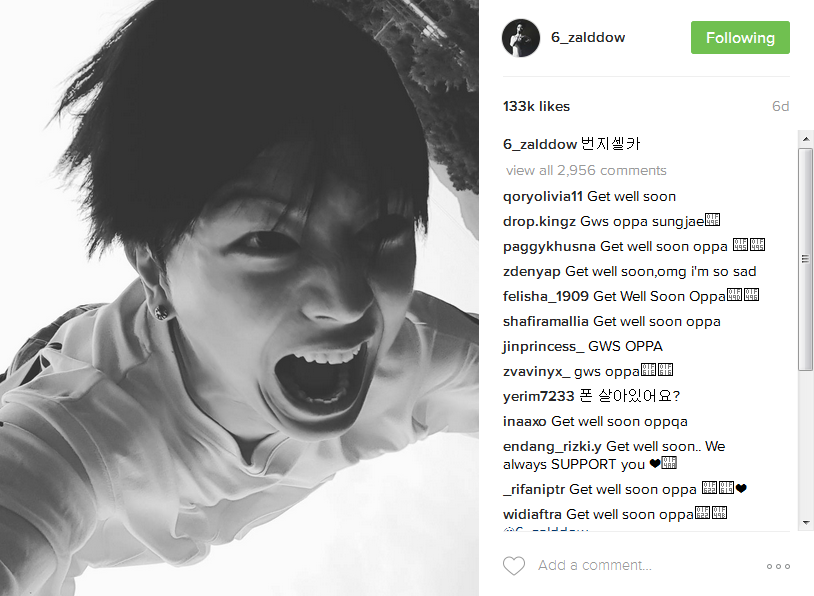
Task: Visit paggykhusna's profile link
Action: 549,247
